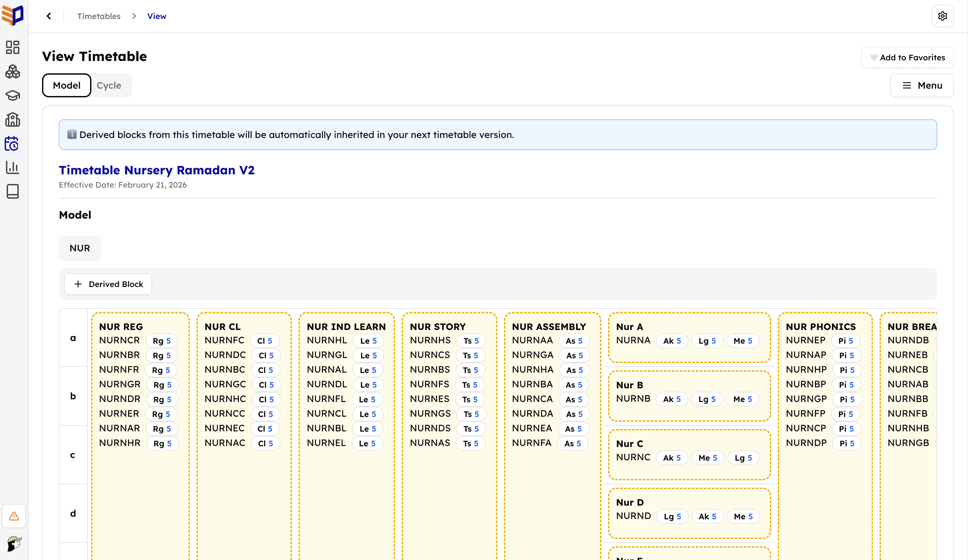Click the NUR CL block title

pos(222,327)
